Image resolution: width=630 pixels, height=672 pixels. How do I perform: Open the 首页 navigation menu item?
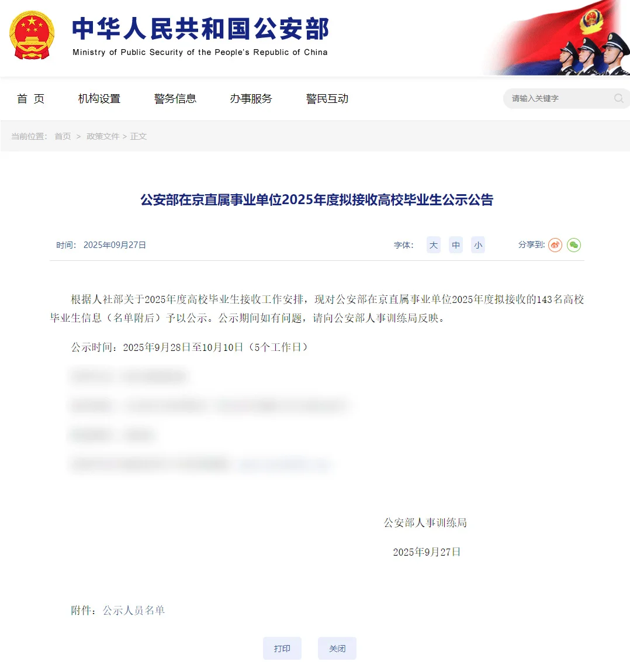click(30, 99)
